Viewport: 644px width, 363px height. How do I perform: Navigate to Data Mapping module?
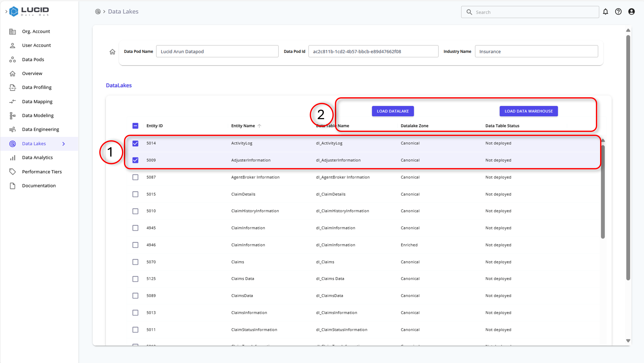point(37,101)
